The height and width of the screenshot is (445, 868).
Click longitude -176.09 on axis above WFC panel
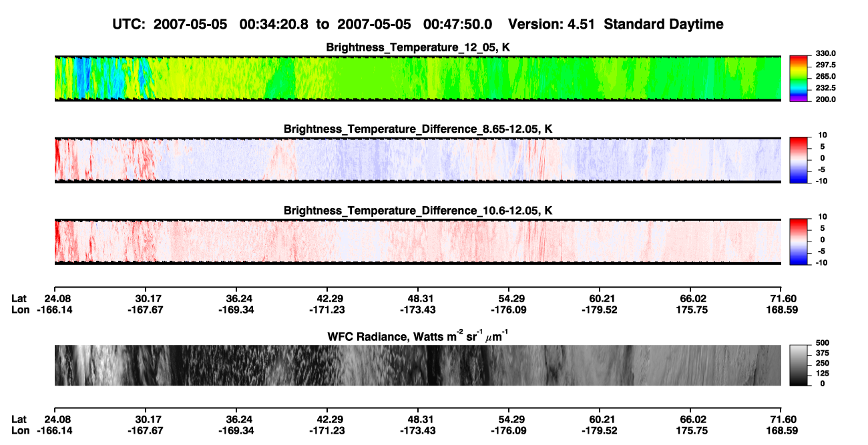509,310
